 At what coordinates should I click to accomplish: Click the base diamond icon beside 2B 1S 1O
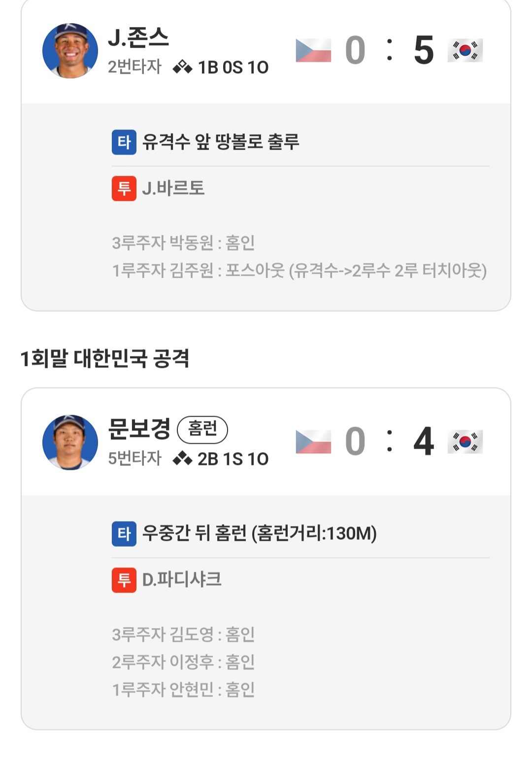(x=182, y=459)
